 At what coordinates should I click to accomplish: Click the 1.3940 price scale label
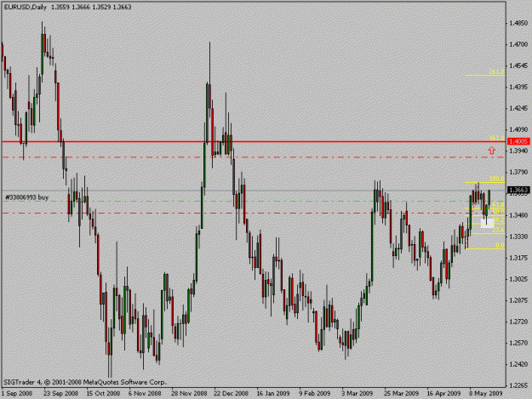click(x=518, y=151)
